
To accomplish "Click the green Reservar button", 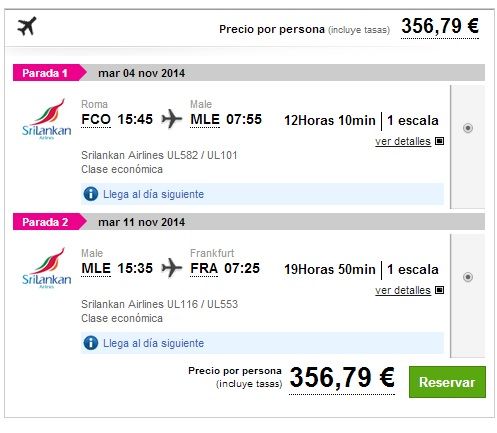I will point(447,382).
